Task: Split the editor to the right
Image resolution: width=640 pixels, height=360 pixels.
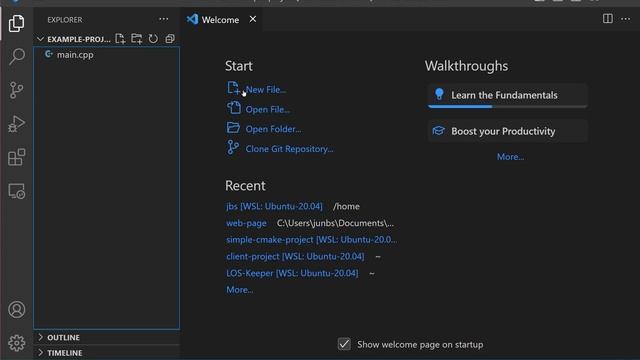Action: pyautogui.click(x=607, y=19)
